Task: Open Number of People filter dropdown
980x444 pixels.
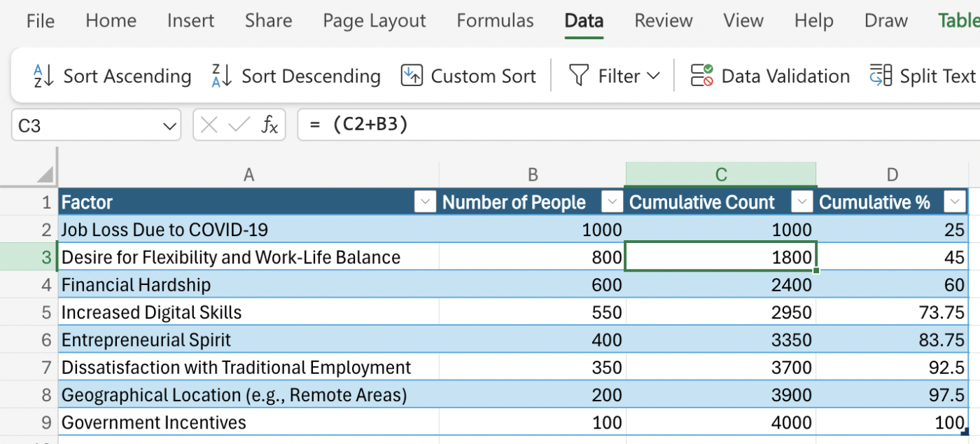Action: pyautogui.click(x=612, y=202)
